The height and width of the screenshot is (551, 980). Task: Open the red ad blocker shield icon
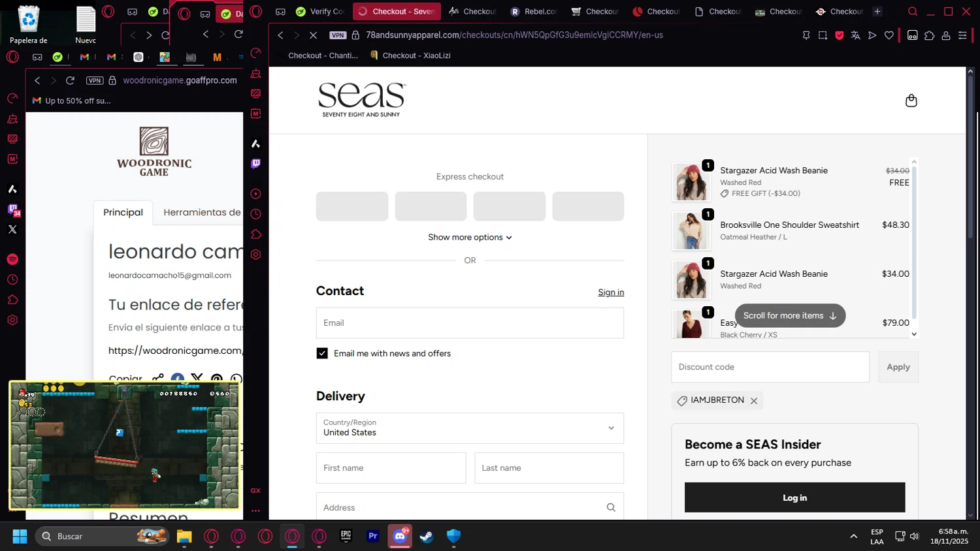[840, 35]
